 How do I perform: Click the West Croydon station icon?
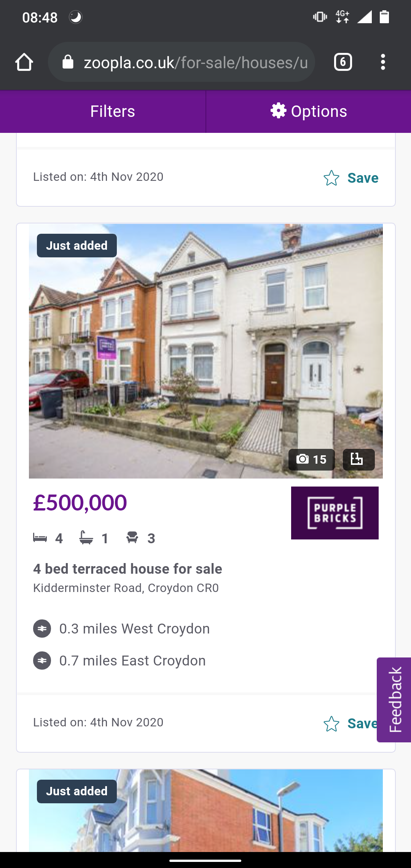[x=42, y=629]
